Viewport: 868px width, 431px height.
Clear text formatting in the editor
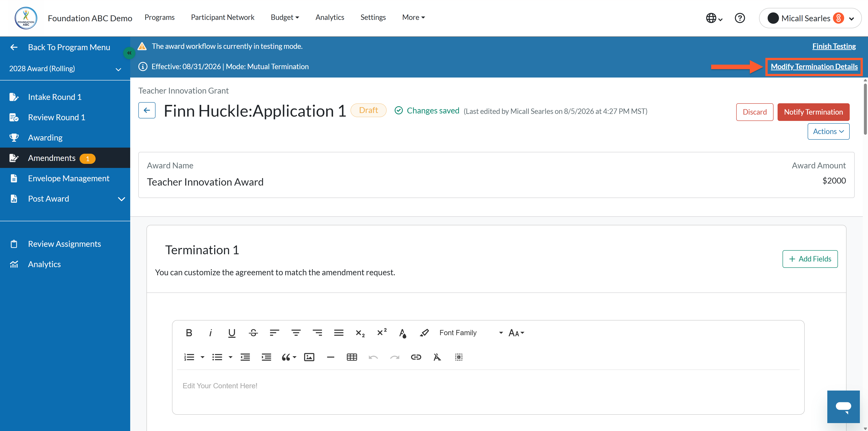coord(437,357)
